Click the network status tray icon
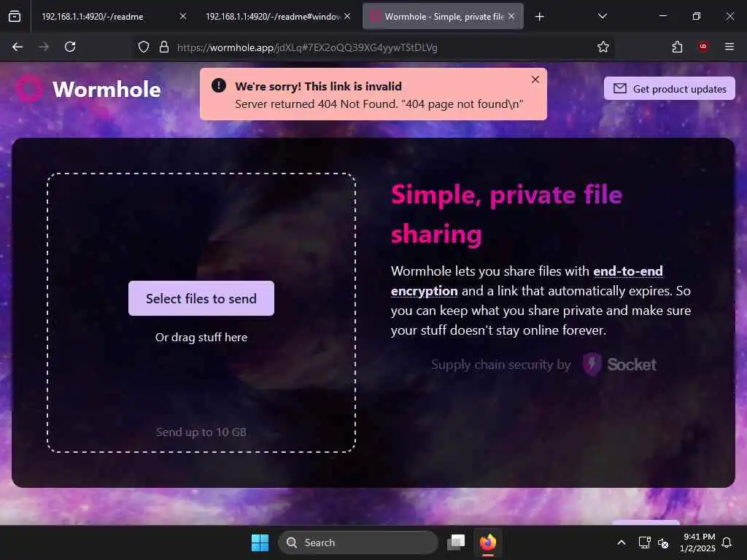 (x=645, y=542)
